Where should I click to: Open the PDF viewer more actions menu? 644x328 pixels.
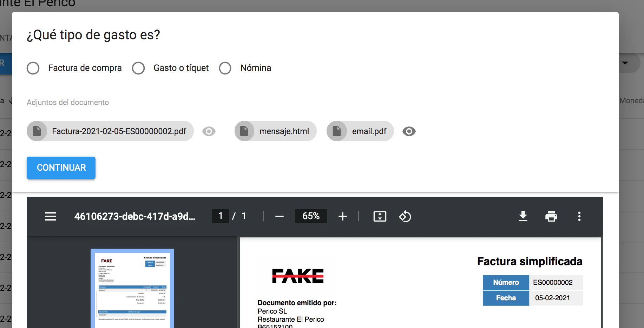[x=579, y=216]
